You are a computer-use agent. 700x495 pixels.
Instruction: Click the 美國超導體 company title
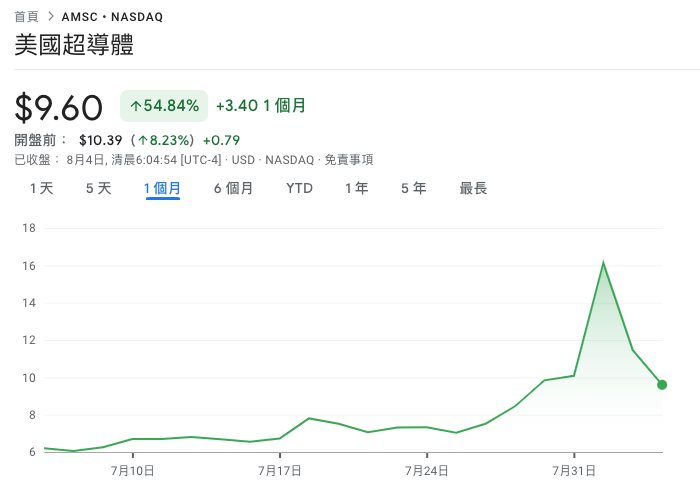(74, 45)
